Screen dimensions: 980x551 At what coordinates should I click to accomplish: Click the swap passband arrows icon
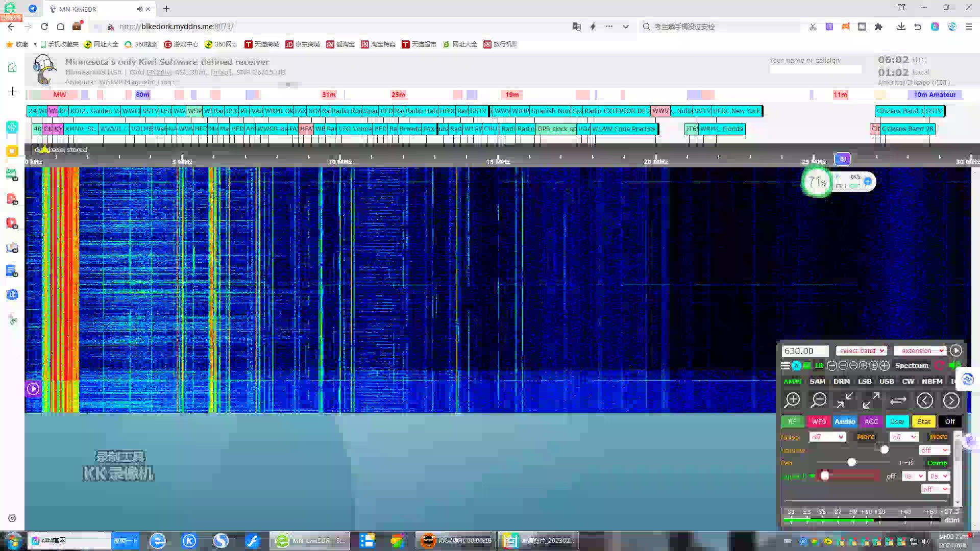tap(898, 400)
